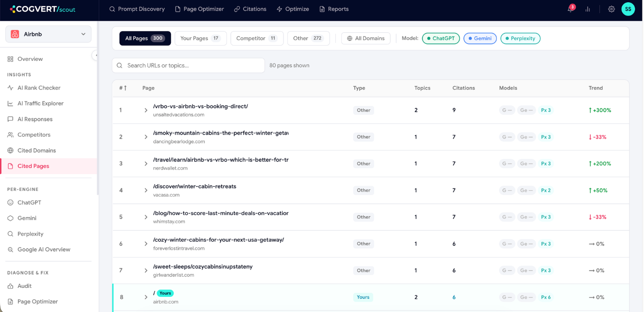644x312 pixels.
Task: Toggle the Gemini model filter
Action: [480, 38]
